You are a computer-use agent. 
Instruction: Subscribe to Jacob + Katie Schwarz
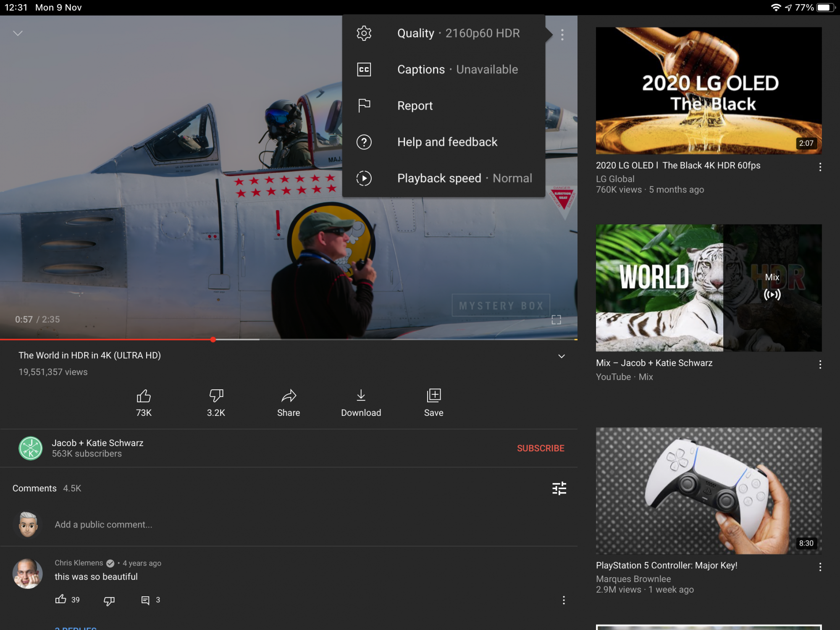[x=541, y=448]
